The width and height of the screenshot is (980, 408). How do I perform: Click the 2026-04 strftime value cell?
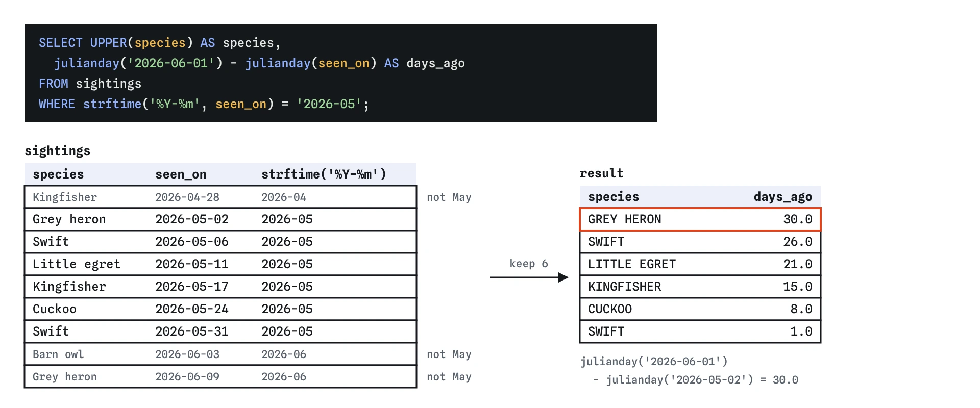pos(284,197)
